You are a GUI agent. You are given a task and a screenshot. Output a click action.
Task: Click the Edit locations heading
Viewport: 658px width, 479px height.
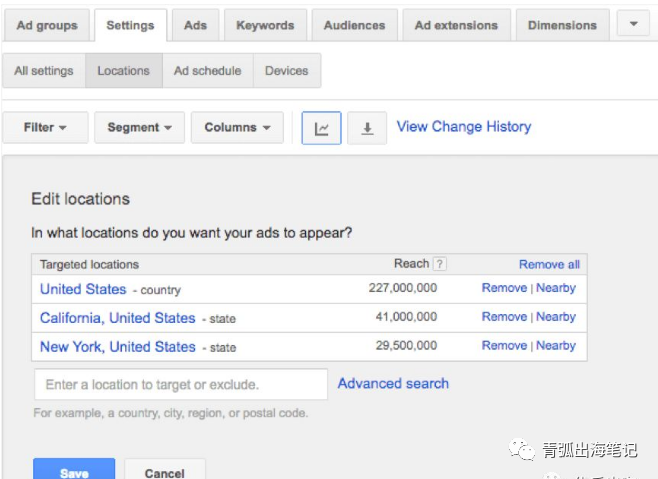81,199
